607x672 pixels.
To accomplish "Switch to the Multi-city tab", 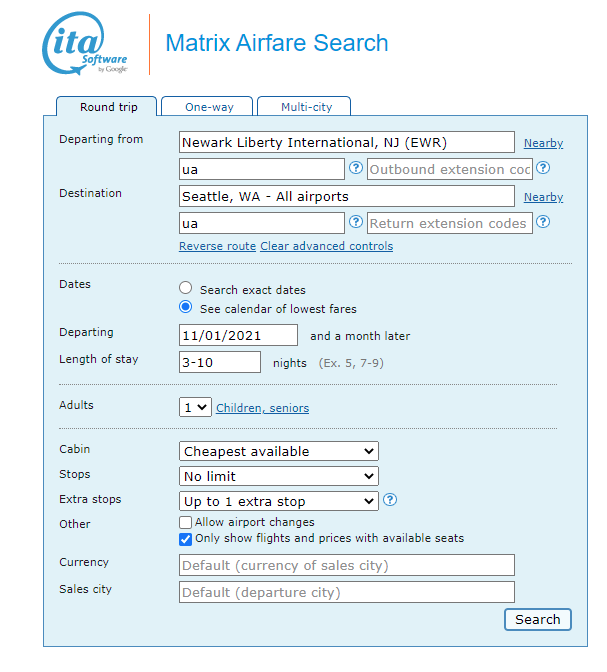I will pos(305,107).
